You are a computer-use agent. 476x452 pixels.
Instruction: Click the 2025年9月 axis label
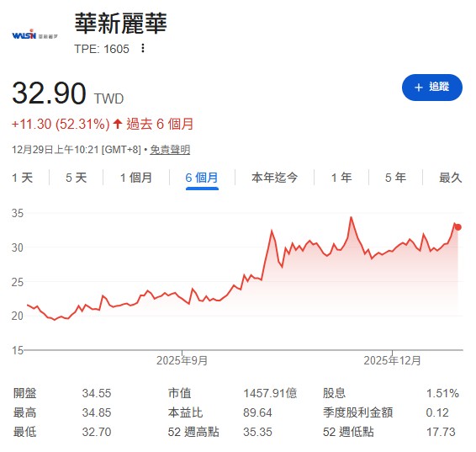coord(182,360)
